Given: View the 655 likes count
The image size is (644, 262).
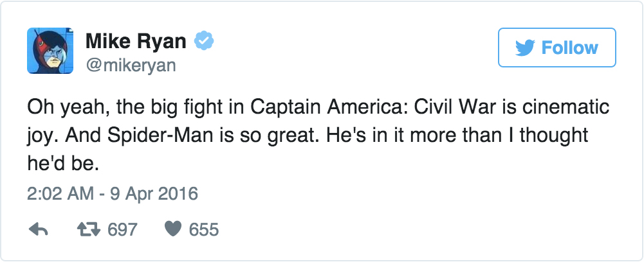Looking at the screenshot, I should point(204,229).
